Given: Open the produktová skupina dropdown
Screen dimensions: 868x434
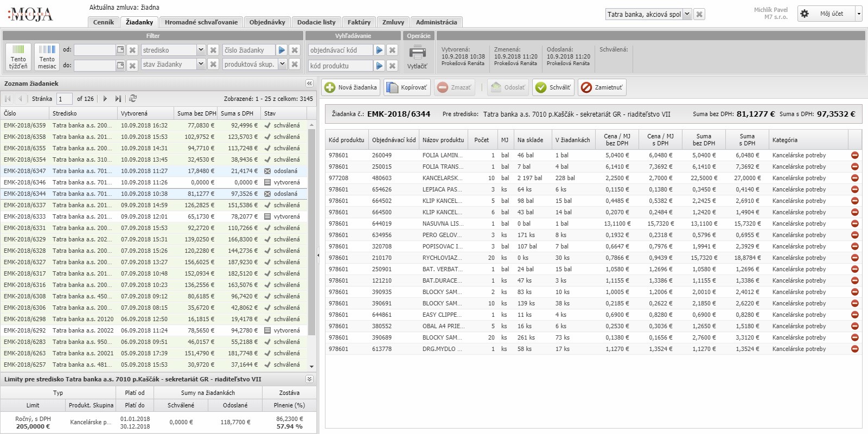Looking at the screenshot, I should [x=282, y=64].
